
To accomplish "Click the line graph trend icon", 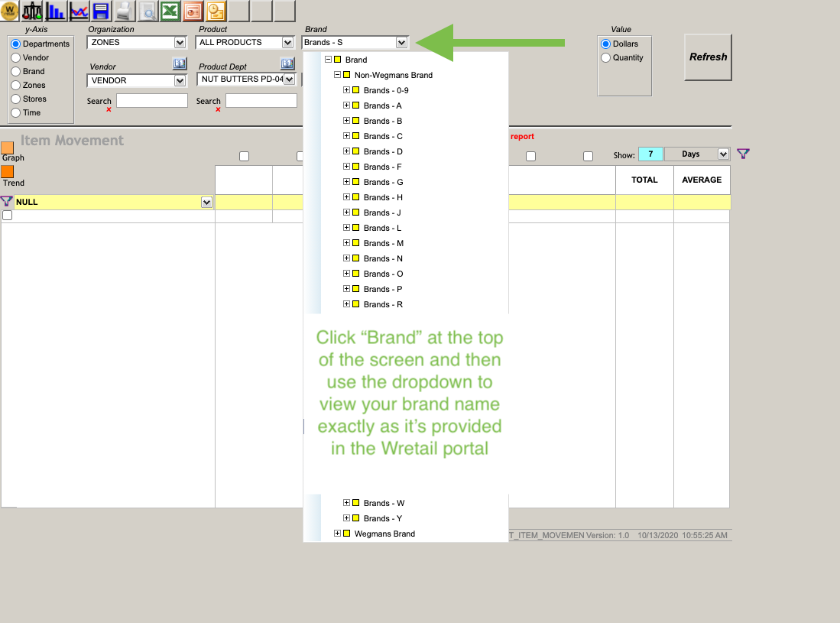I will tap(79, 11).
